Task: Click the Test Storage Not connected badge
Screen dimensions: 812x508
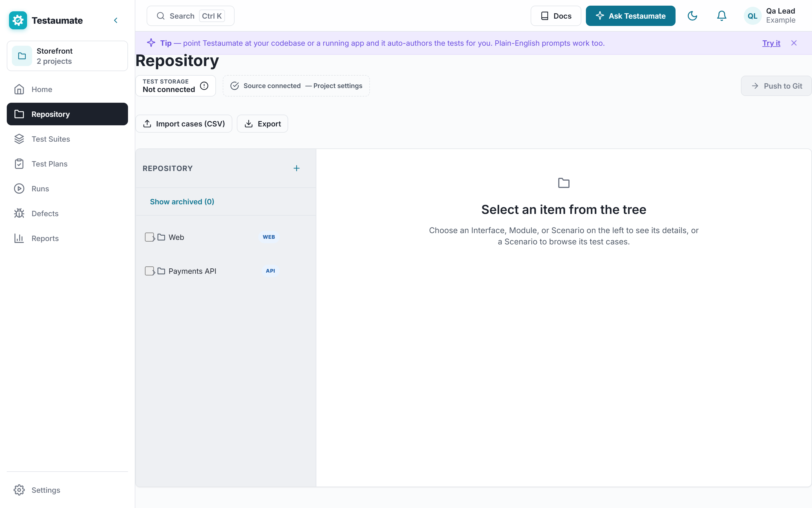Action: pyautogui.click(x=175, y=86)
